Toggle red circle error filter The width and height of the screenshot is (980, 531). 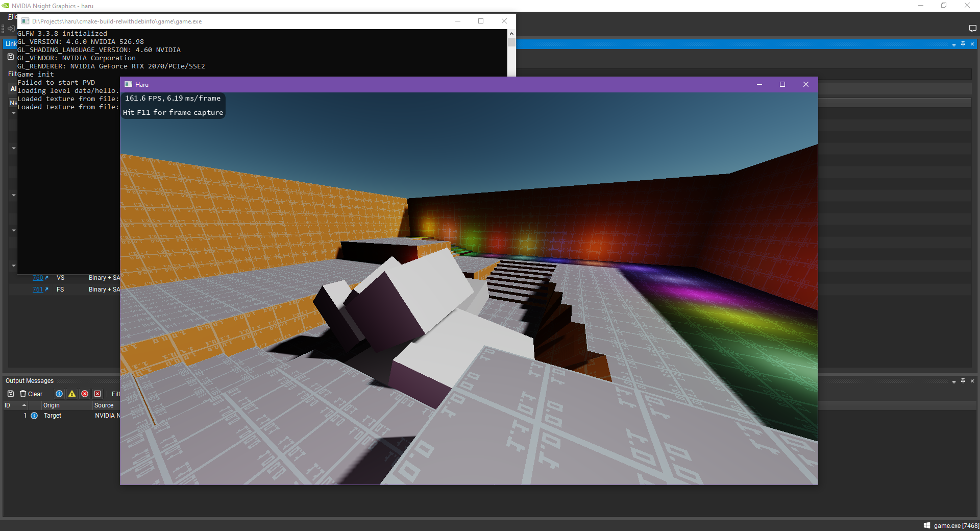pyautogui.click(x=85, y=394)
